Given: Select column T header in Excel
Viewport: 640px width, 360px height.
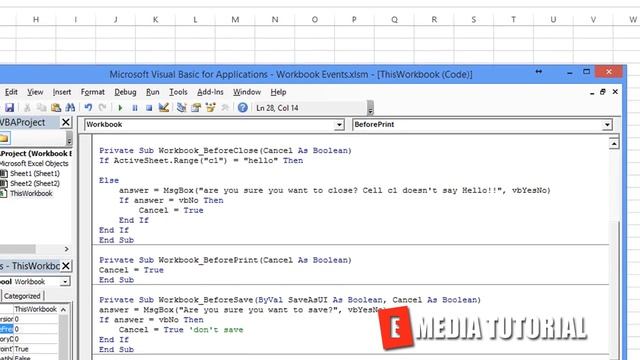Looking at the screenshot, I should (x=513, y=20).
